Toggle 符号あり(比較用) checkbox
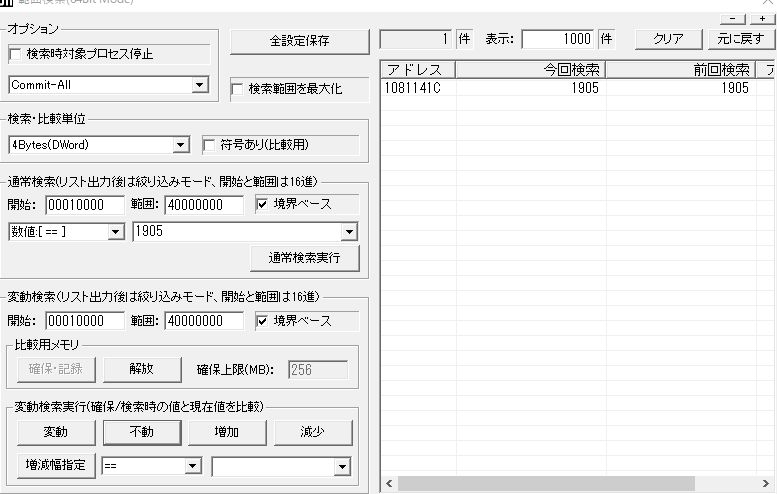Viewport: 777px width, 494px height. [x=209, y=145]
